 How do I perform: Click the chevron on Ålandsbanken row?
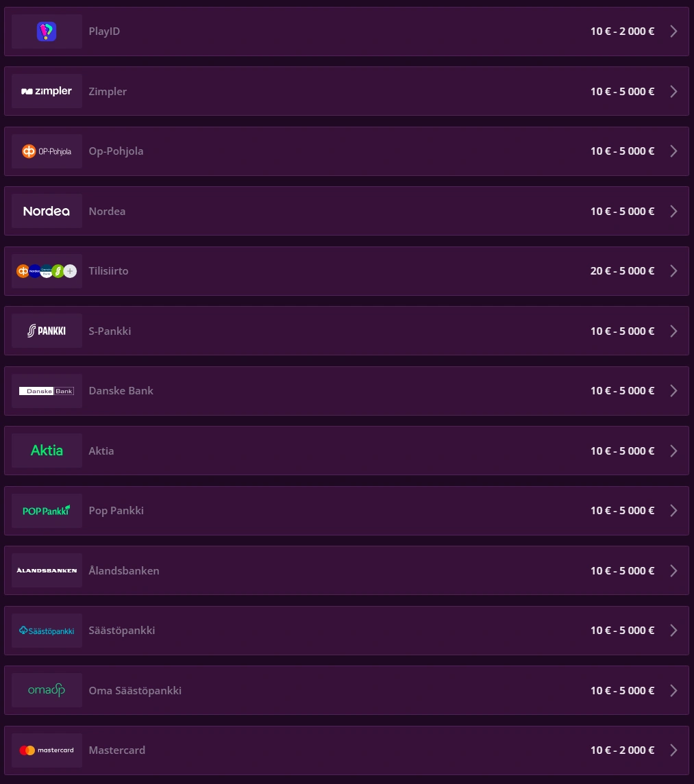coord(673,570)
